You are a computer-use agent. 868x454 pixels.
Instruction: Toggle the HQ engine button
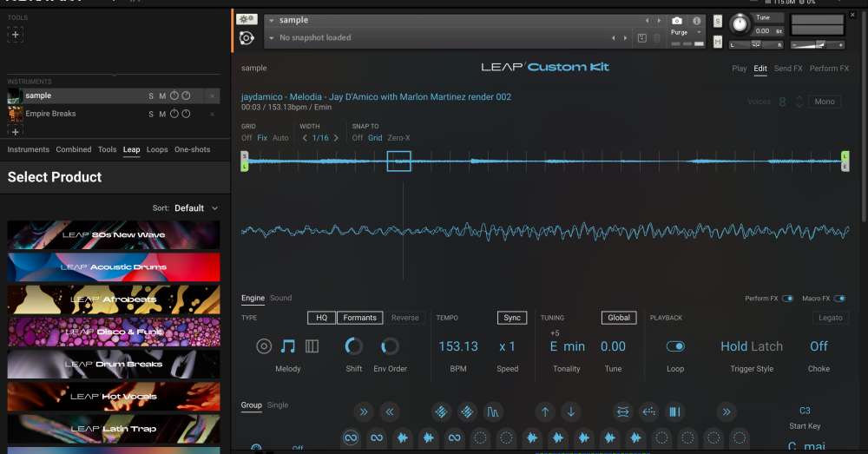pyautogui.click(x=322, y=318)
